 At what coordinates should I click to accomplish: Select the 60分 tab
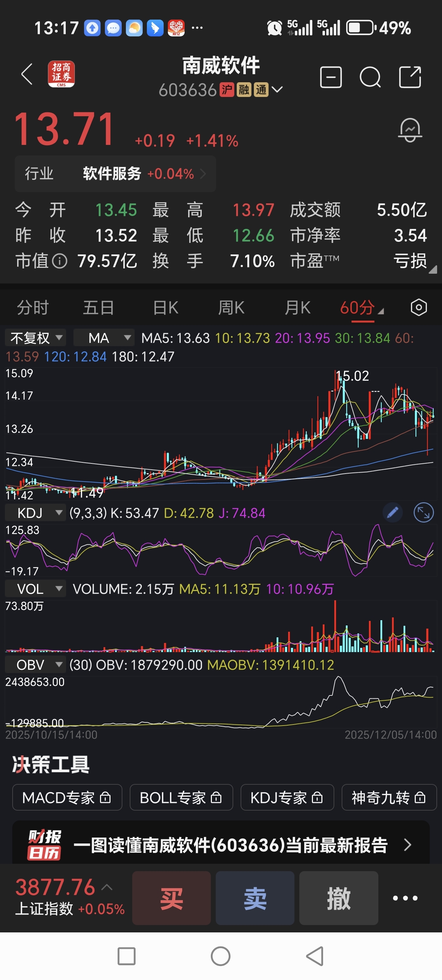coord(362,307)
